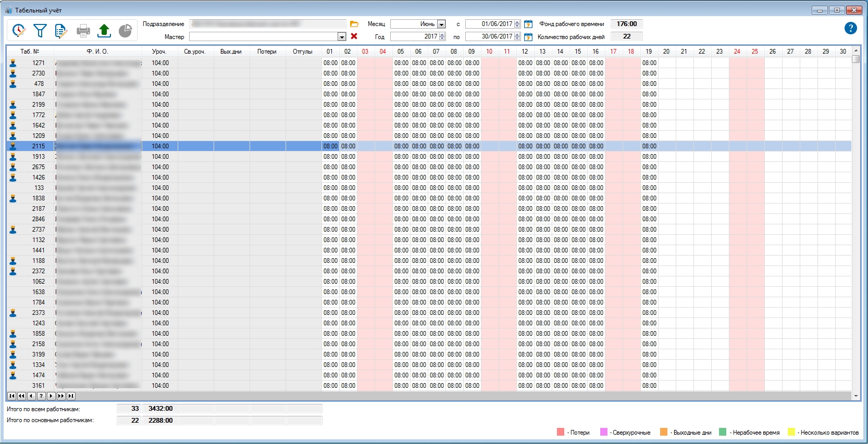868x444 pixels.
Task: Click the vertical scrollbar down arrow
Action: click(856, 396)
